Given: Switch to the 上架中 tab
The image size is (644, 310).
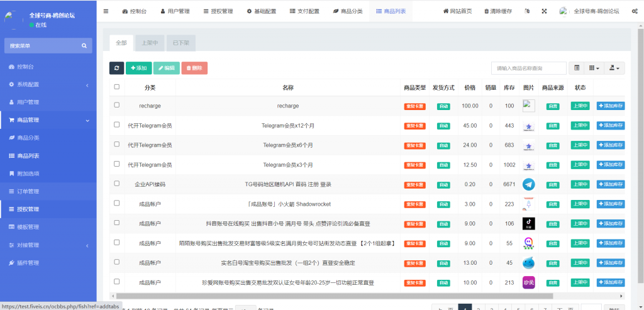Looking at the screenshot, I should click(150, 43).
